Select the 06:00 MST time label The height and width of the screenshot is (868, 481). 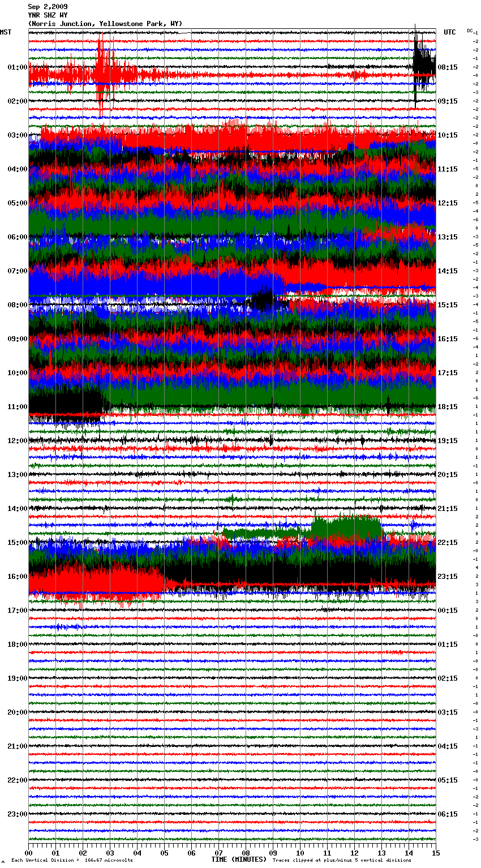18,237
